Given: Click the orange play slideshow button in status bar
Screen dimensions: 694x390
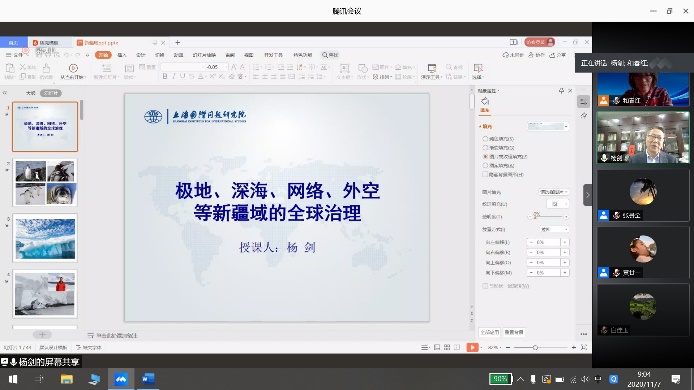Looking at the screenshot, I should [472, 348].
